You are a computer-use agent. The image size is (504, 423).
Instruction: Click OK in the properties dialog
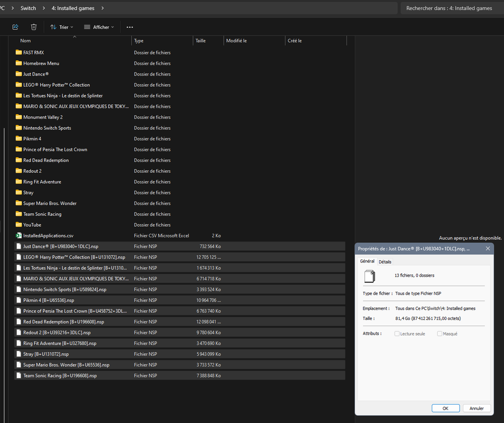[x=445, y=408]
